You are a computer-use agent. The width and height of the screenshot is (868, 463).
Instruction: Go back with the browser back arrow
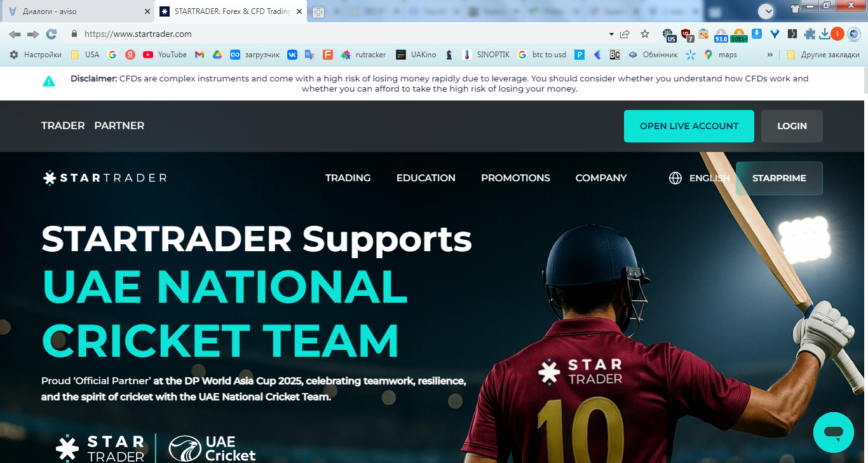point(15,34)
